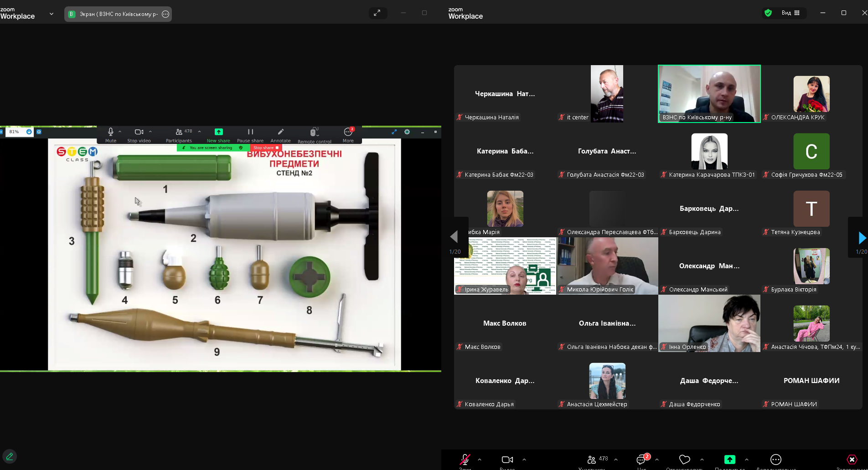
Task: Expand the audio options arrow beside the microphone
Action: coord(480,460)
